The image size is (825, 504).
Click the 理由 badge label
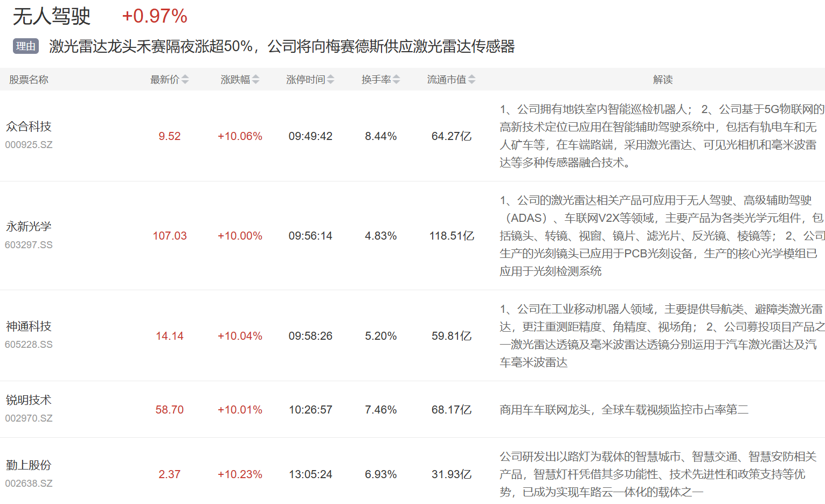coord(26,46)
